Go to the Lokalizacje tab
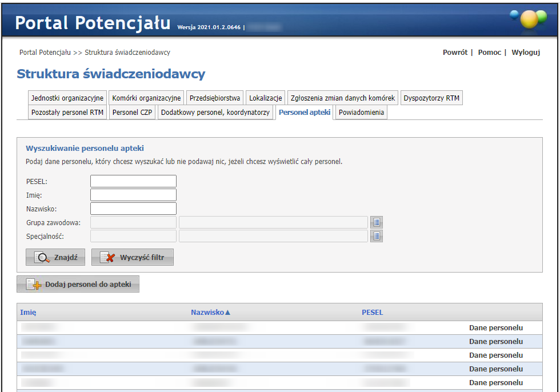The image size is (560, 392). (x=266, y=98)
